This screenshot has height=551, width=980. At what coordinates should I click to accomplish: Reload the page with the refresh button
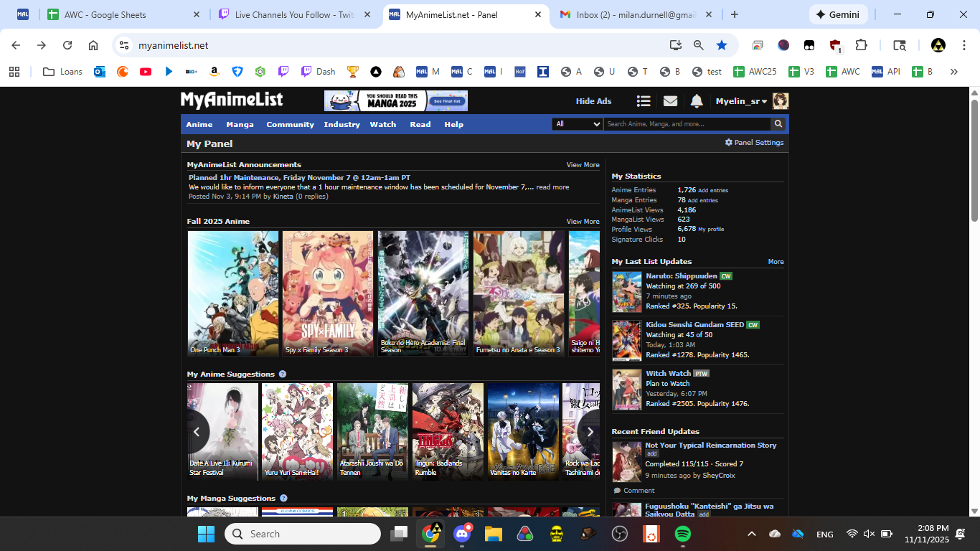[67, 45]
